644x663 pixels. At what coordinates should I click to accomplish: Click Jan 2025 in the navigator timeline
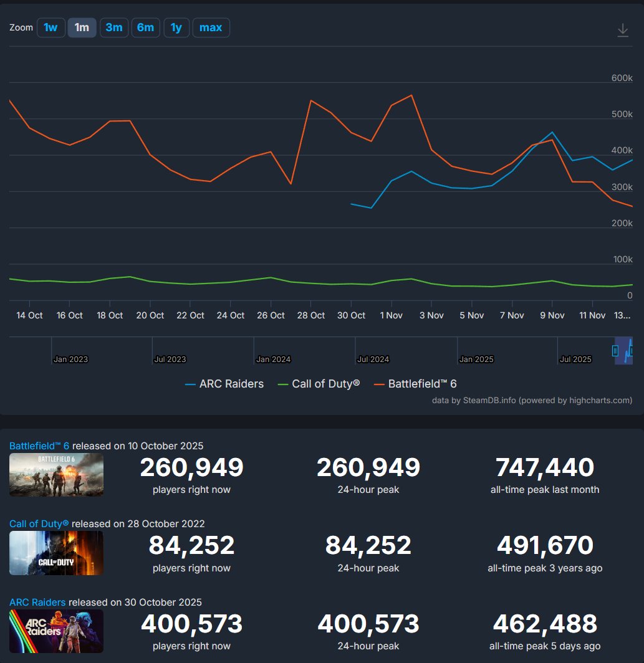pos(476,360)
